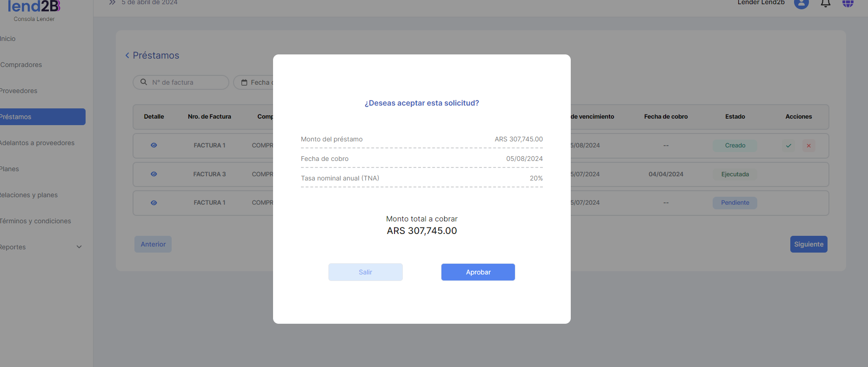868x367 pixels.
Task: Click Salir to close the dialog
Action: point(365,272)
